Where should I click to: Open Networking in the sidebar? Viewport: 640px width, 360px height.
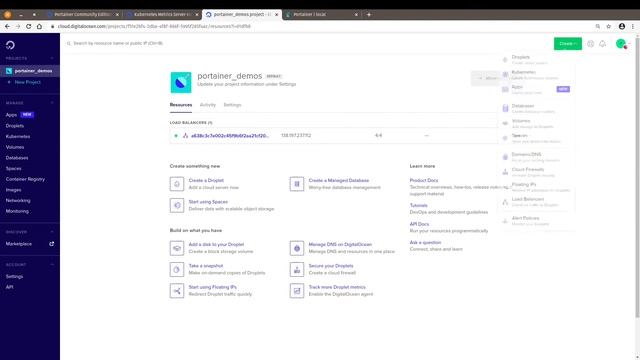[18, 200]
